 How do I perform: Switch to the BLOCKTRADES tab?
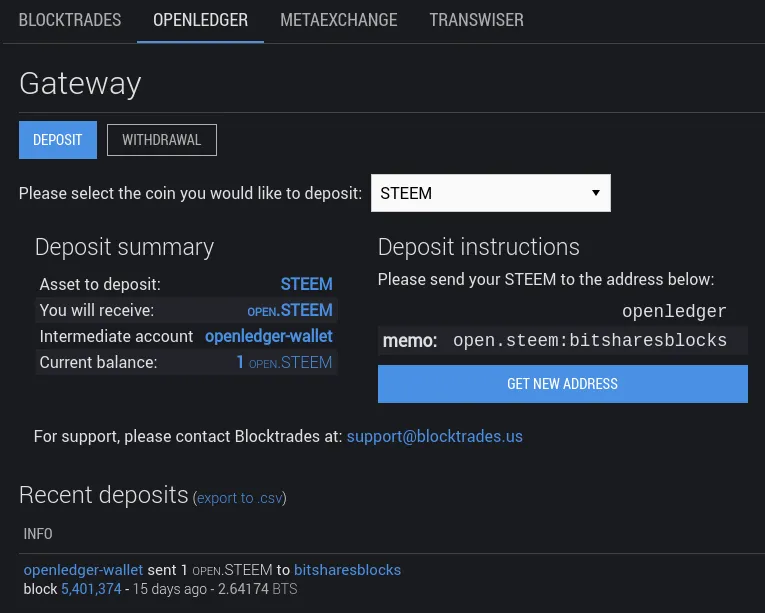pos(70,20)
